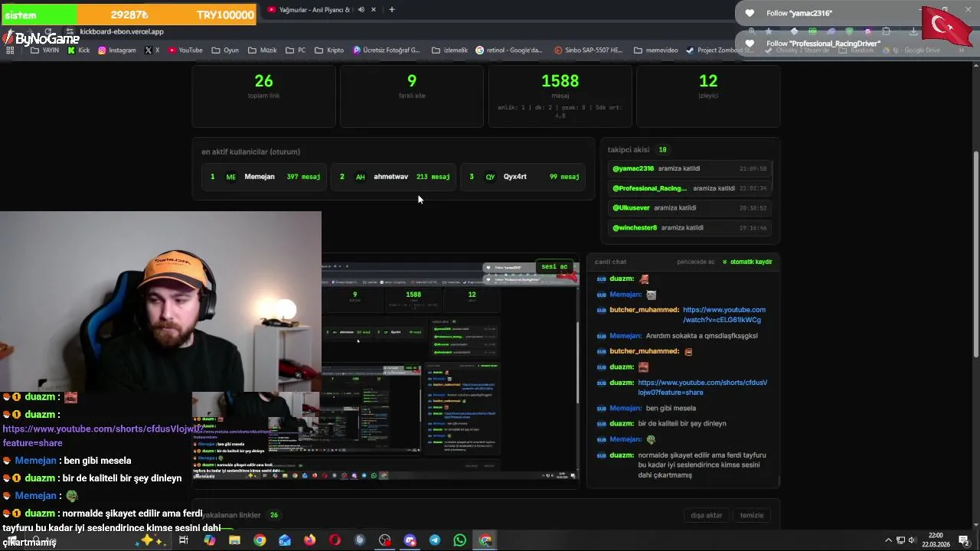980x551 pixels.
Task: Open the Kick bookmark
Action: 79,51
